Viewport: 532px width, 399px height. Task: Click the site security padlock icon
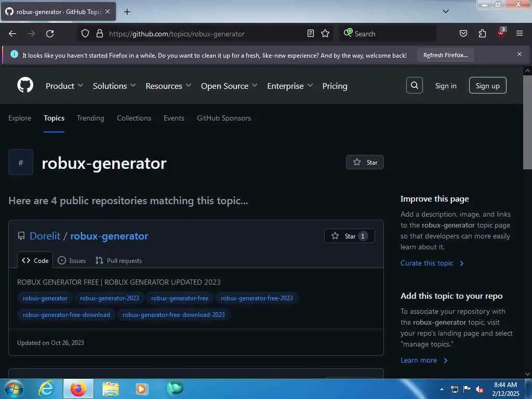(x=99, y=33)
